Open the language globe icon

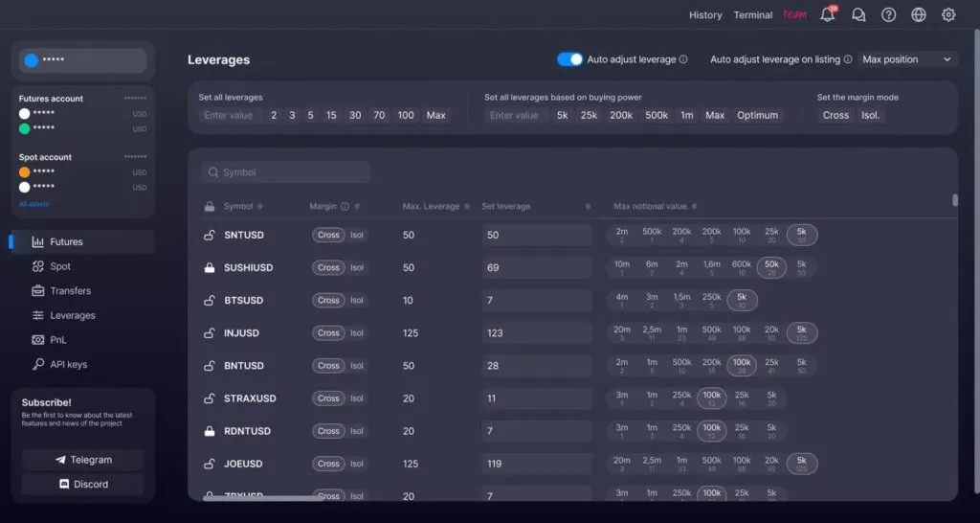click(919, 14)
